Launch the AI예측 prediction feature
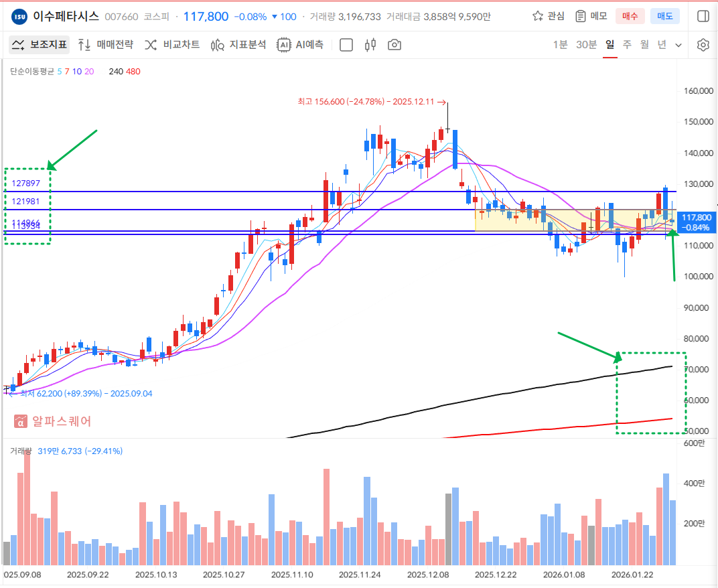Screen dimensions: 718x588 [301, 45]
